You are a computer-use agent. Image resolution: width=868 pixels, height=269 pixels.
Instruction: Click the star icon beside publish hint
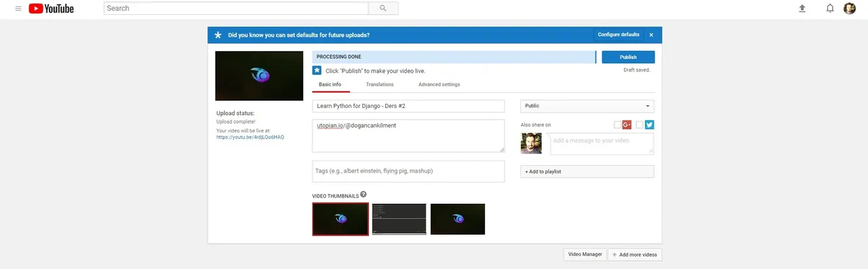click(x=317, y=70)
